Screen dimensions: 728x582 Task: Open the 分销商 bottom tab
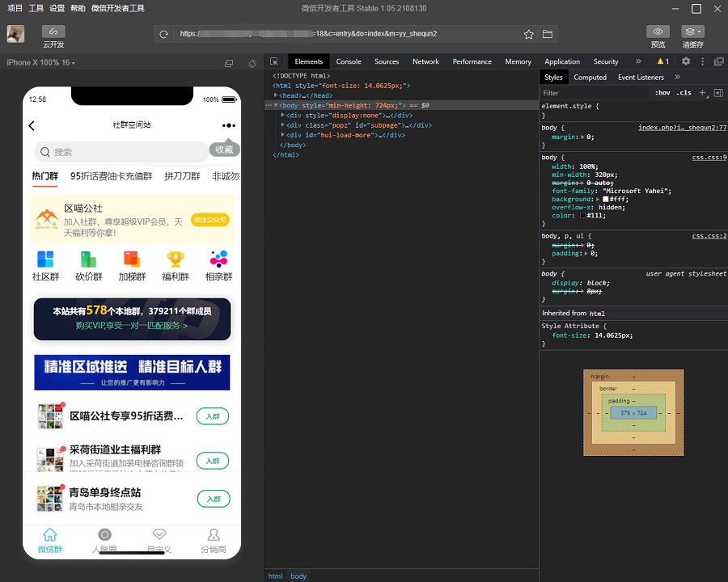pos(214,541)
